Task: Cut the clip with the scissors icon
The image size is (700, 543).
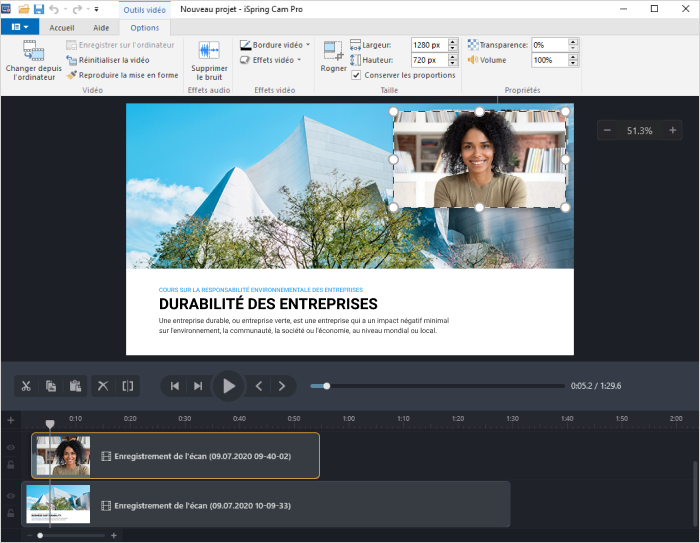Action: [x=26, y=386]
